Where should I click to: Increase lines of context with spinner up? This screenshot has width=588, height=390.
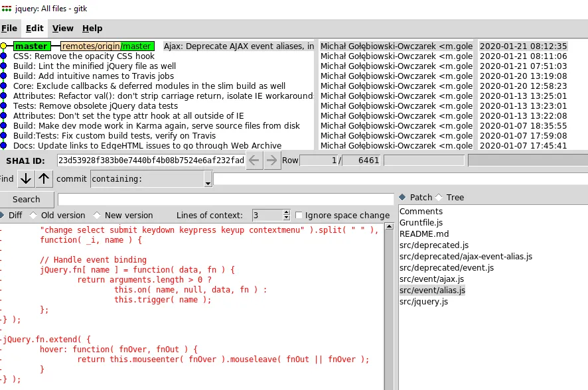click(x=287, y=212)
